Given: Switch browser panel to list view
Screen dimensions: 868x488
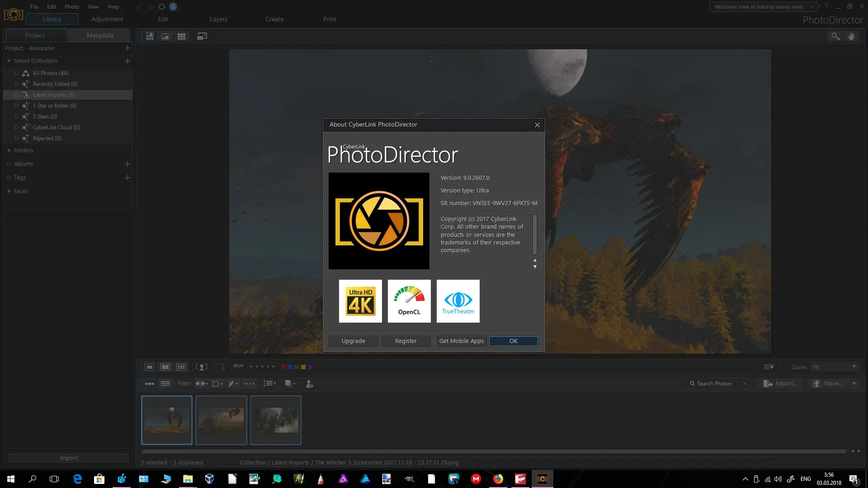Looking at the screenshot, I should 165,384.
